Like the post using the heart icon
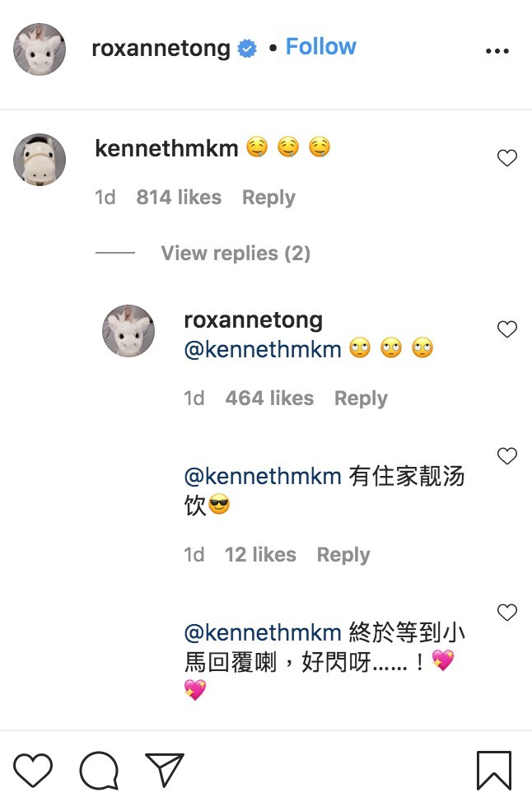This screenshot has width=532, height=797. (33, 770)
